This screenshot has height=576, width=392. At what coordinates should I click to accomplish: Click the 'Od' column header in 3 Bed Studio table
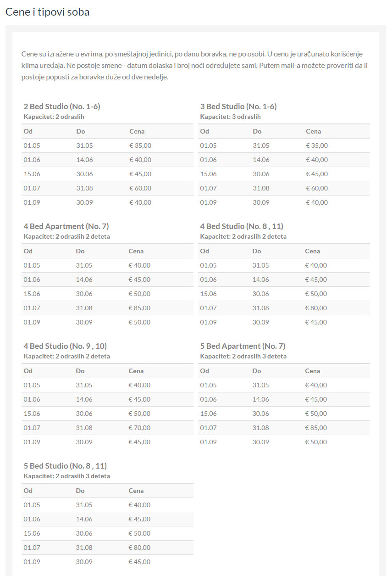click(x=204, y=131)
